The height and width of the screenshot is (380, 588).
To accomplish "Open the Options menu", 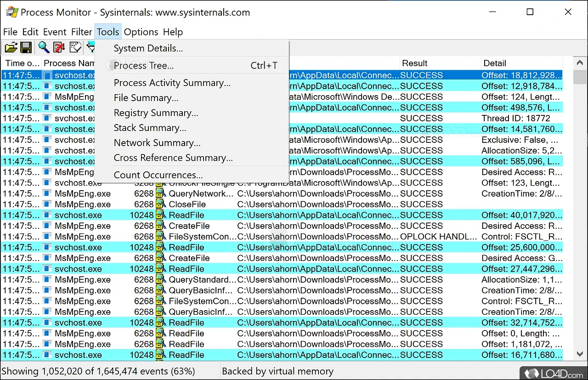I will click(141, 32).
